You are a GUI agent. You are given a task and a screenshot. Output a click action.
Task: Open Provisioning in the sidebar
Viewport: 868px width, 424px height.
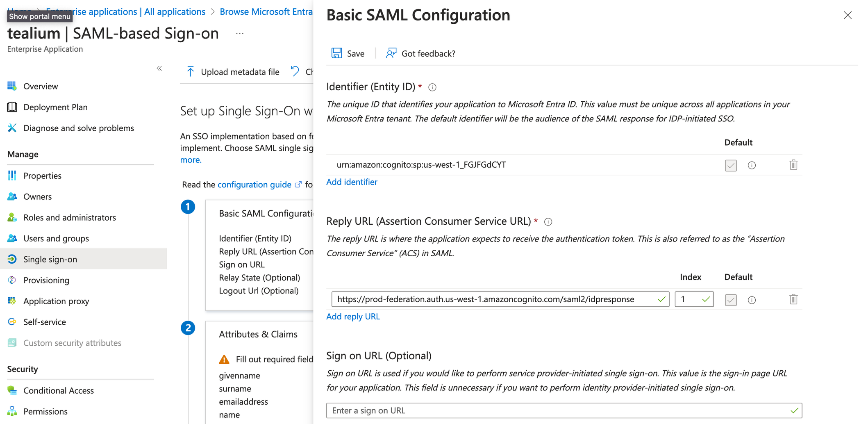pos(46,280)
